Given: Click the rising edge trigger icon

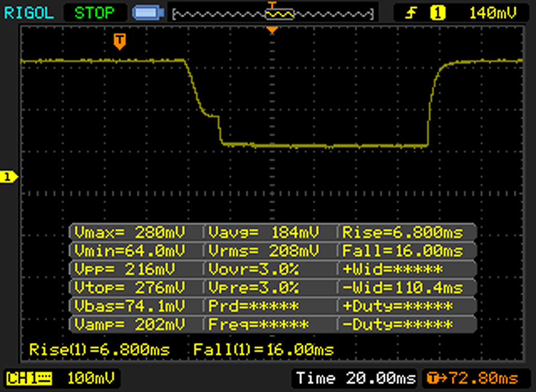Looking at the screenshot, I should (x=411, y=13).
